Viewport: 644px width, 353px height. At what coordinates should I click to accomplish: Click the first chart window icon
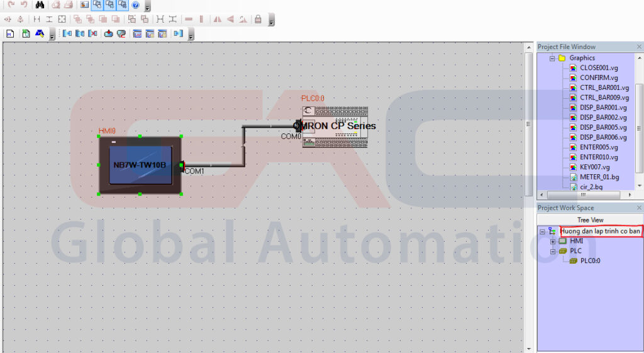tap(137, 34)
